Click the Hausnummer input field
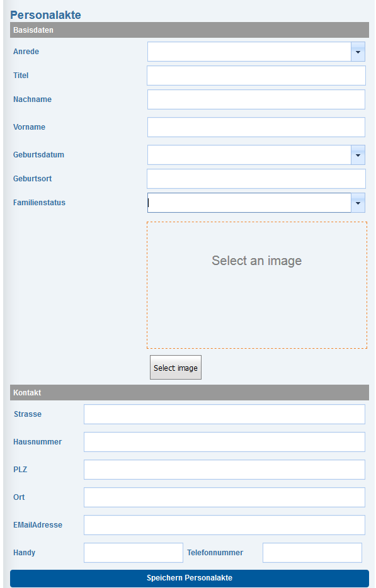The height and width of the screenshot is (588, 376). pyautogui.click(x=224, y=442)
